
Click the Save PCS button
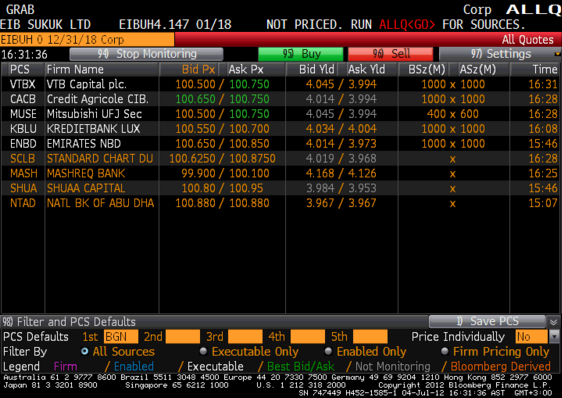click(x=487, y=321)
